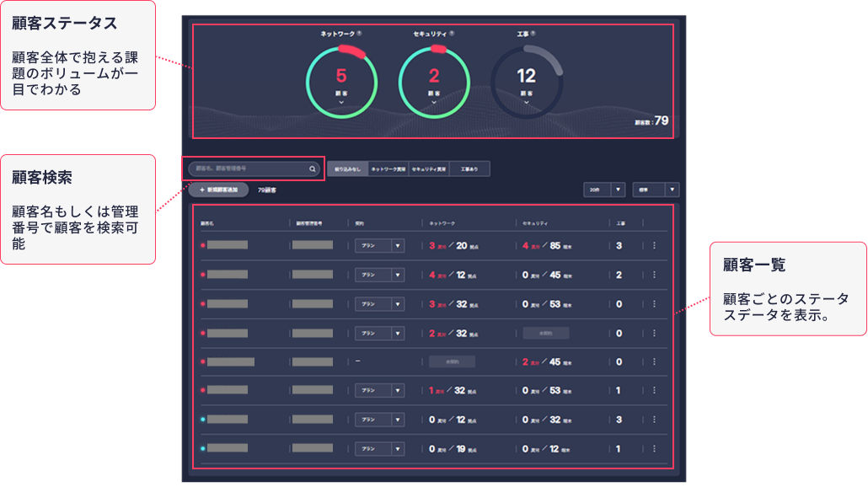The image size is (868, 487).
Task: Click network value 3 / 20 cell
Action: click(x=453, y=246)
